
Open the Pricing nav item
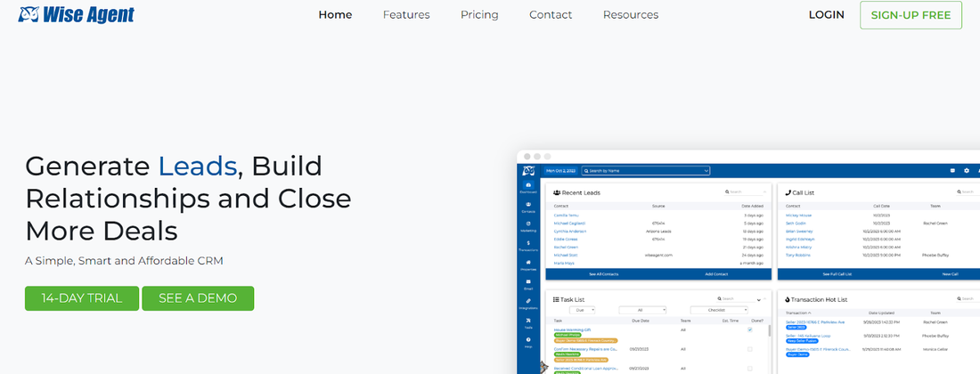[x=479, y=14]
